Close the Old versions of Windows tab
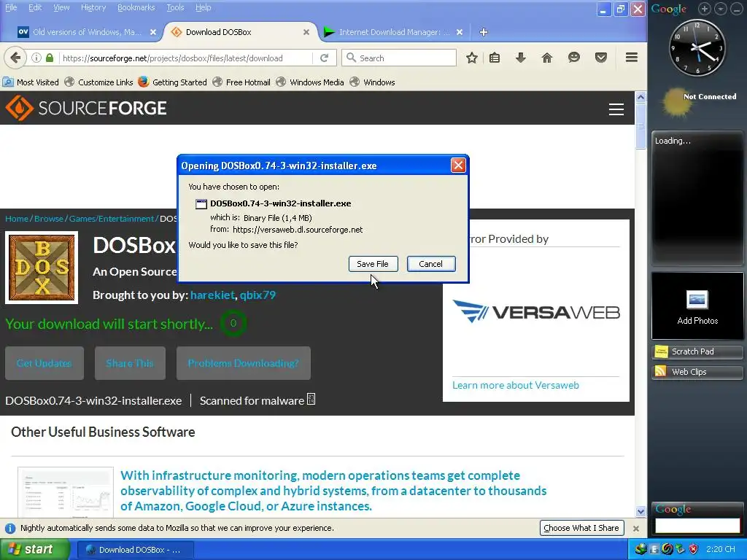 click(x=153, y=32)
